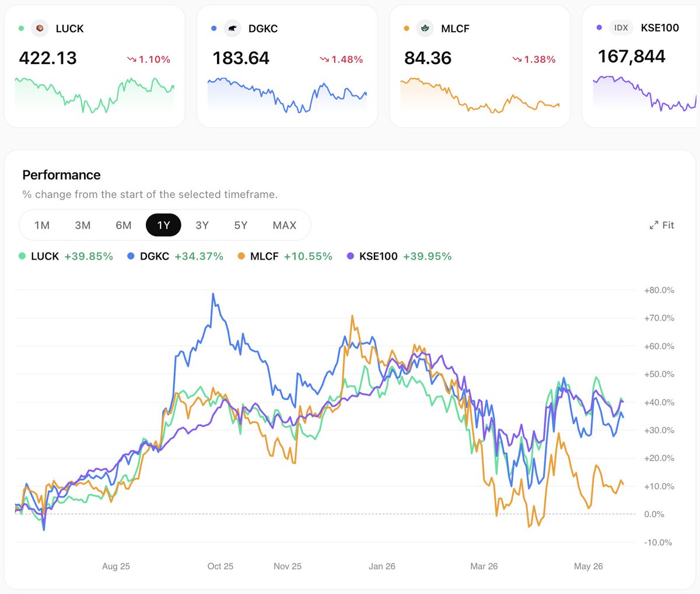Click the orange dot on MLCF card
This screenshot has width=700, height=594.
click(407, 28)
